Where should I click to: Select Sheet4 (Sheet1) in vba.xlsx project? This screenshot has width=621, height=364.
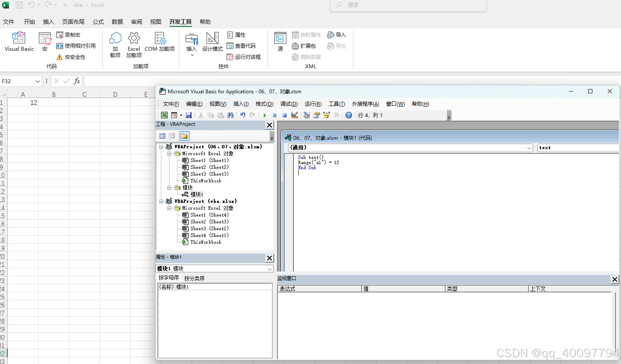coord(209,235)
